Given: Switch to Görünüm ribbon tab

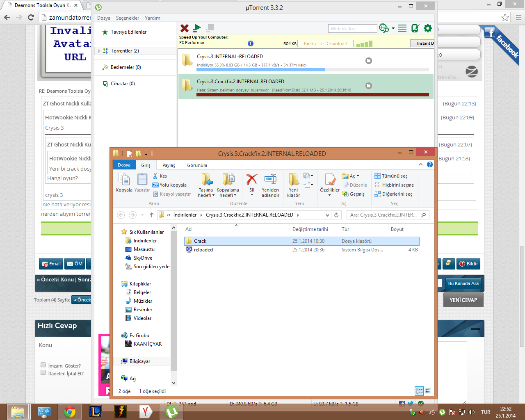Looking at the screenshot, I should coord(197,165).
